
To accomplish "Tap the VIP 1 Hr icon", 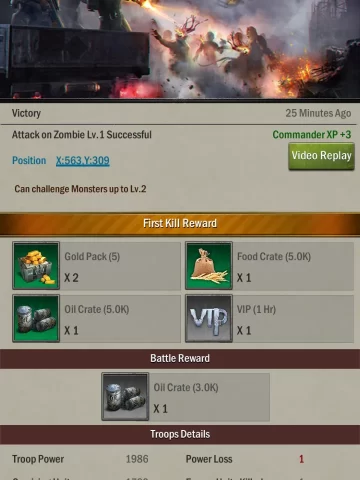I will pyautogui.click(x=209, y=318).
